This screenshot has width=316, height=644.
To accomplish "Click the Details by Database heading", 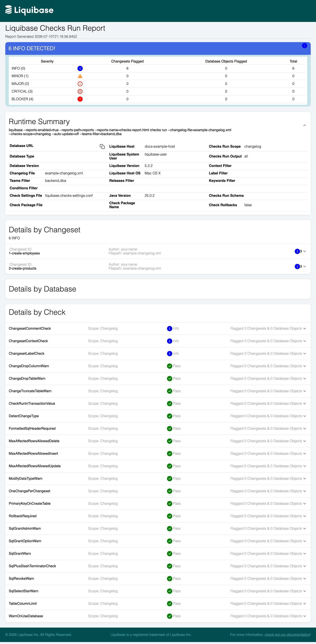I will [43, 289].
